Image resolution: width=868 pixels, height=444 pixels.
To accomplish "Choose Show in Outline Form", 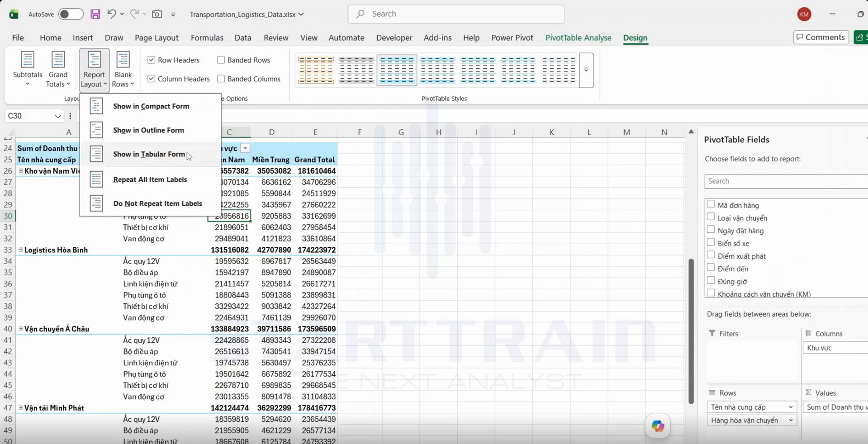I will click(150, 130).
